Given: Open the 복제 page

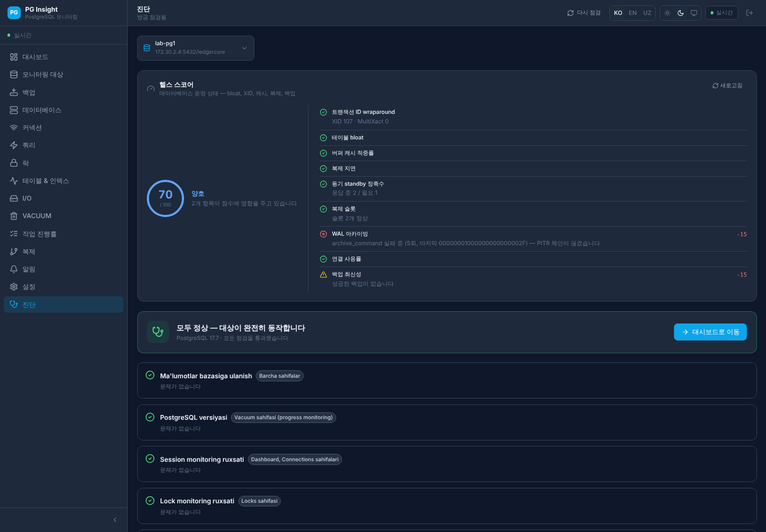Looking at the screenshot, I should coord(63,252).
